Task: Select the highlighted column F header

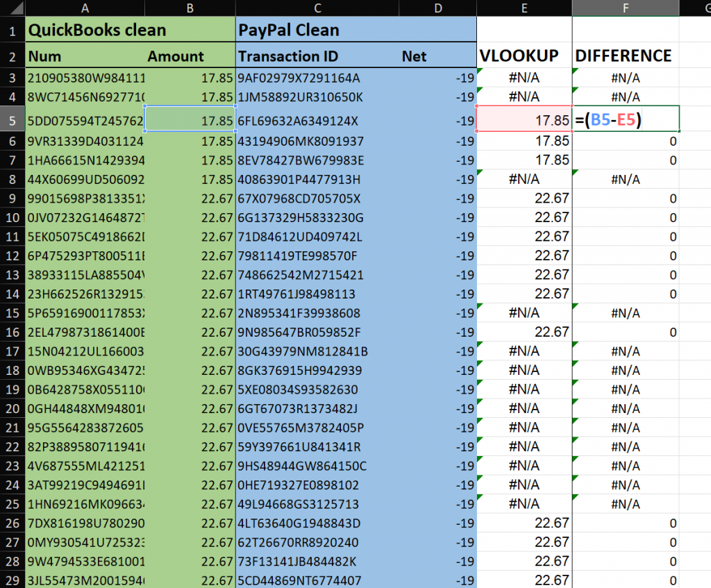Action: [x=626, y=8]
